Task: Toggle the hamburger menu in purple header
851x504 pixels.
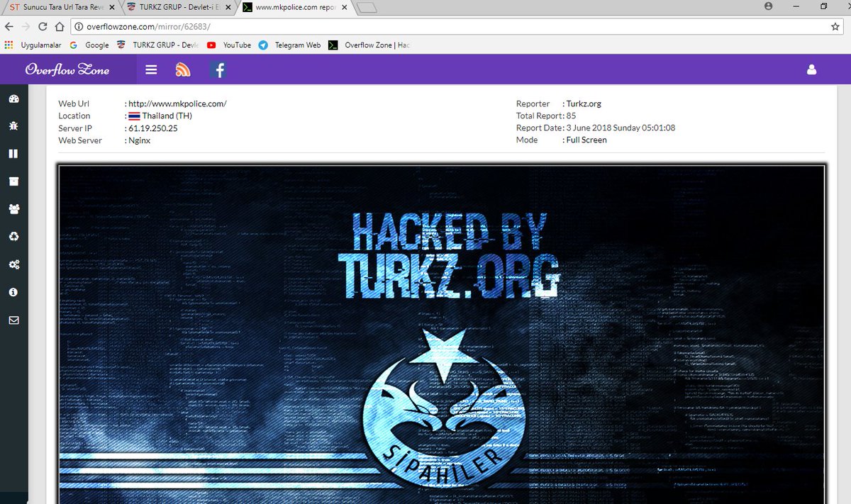Action: click(x=151, y=69)
